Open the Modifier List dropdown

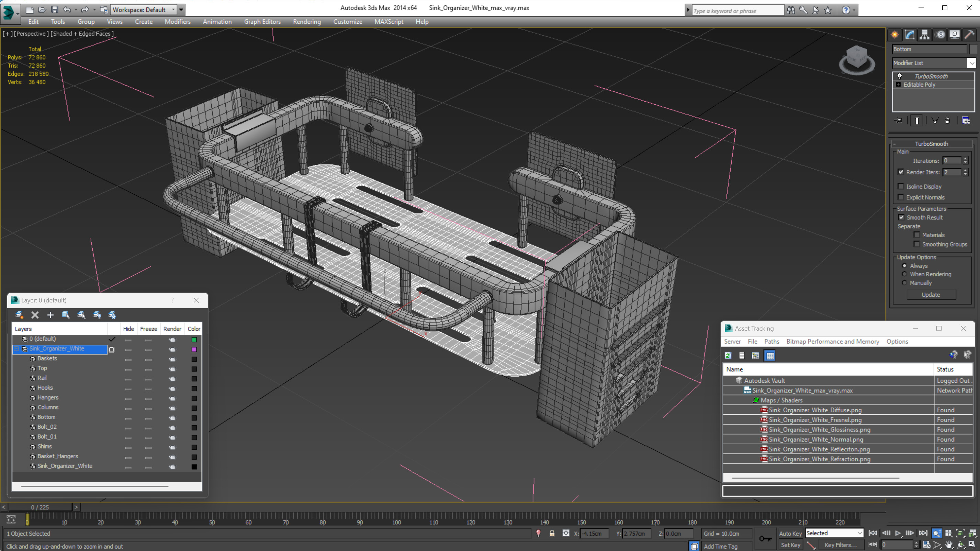[934, 63]
